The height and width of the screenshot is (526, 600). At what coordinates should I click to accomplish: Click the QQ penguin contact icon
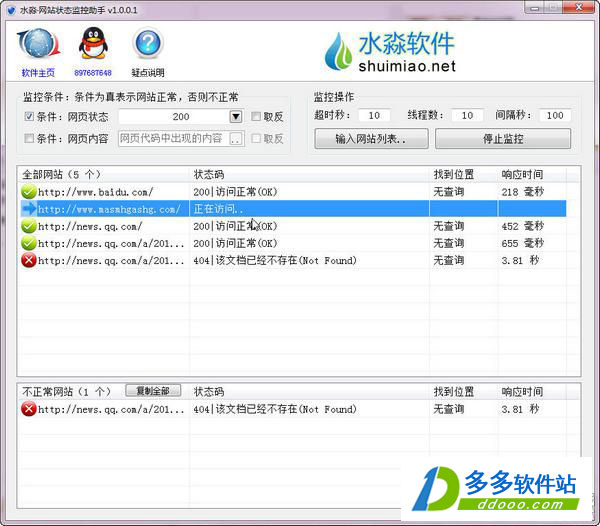coord(90,46)
